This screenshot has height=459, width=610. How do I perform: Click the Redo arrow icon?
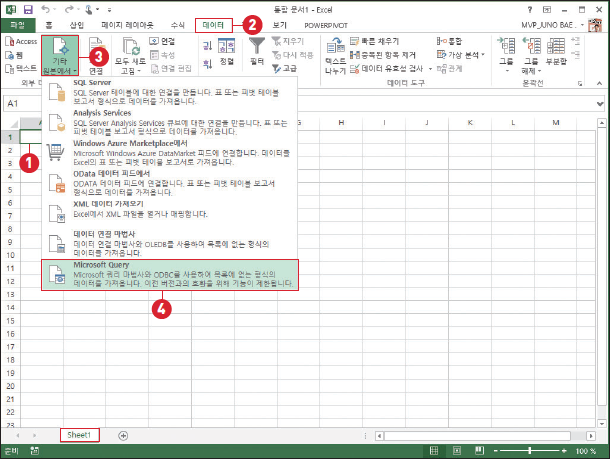point(69,9)
